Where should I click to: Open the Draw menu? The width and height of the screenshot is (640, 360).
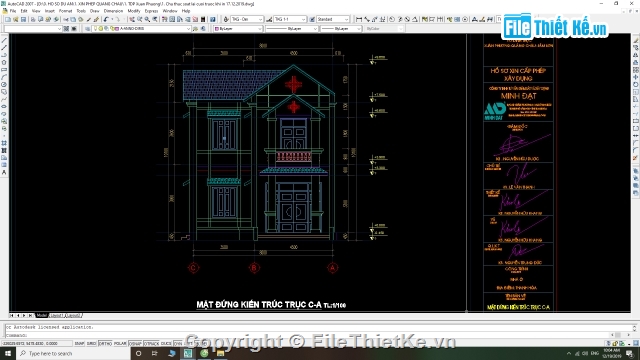point(95,11)
